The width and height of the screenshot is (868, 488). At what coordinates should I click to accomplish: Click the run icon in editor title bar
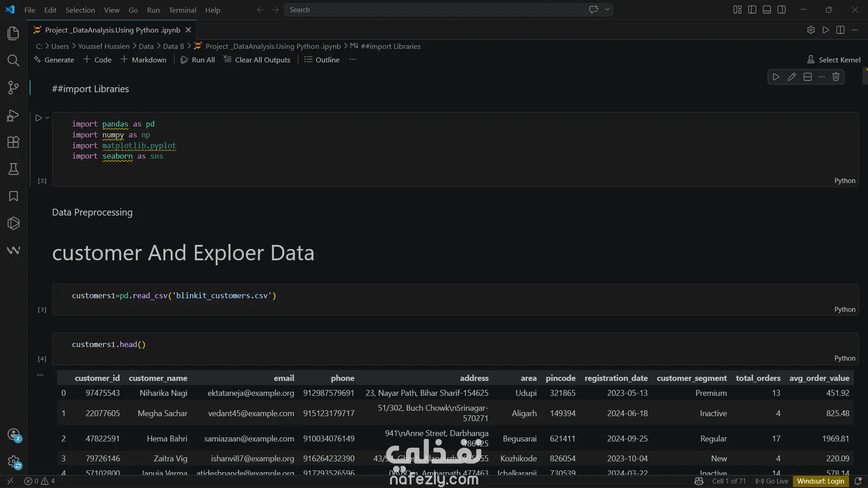[x=826, y=30]
